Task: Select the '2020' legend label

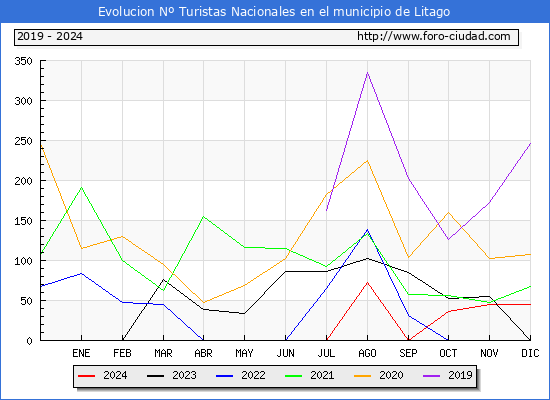Action: point(391,375)
